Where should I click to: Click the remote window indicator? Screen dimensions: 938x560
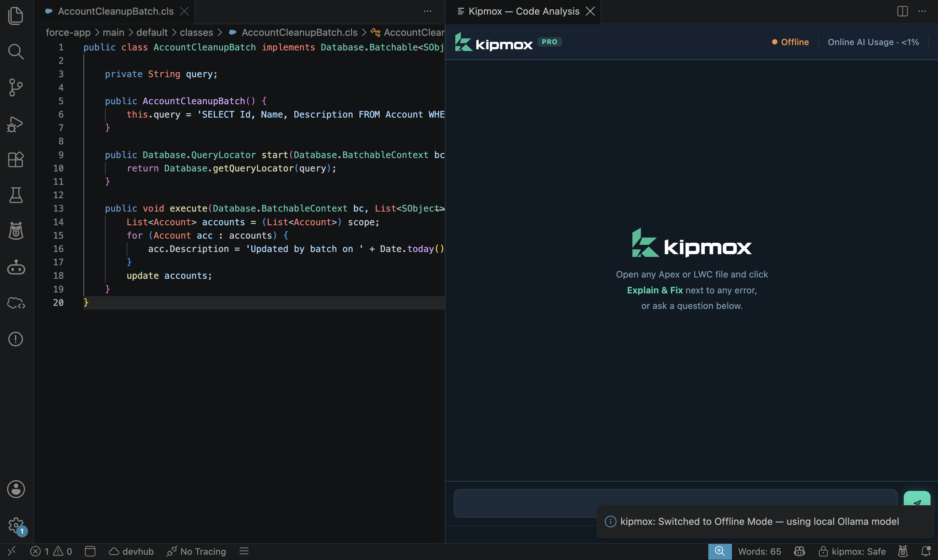point(12,551)
